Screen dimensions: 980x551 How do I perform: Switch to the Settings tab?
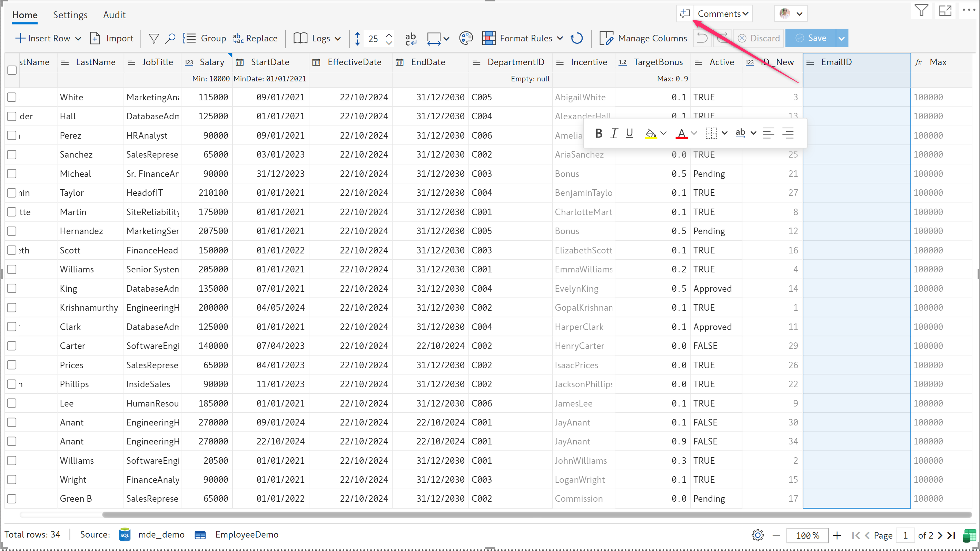point(70,15)
